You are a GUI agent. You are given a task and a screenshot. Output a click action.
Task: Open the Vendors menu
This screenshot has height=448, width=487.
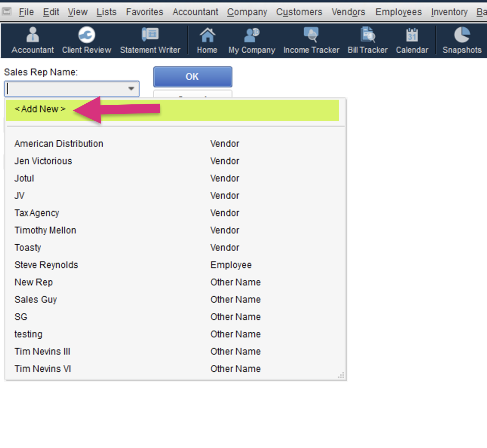click(x=348, y=12)
